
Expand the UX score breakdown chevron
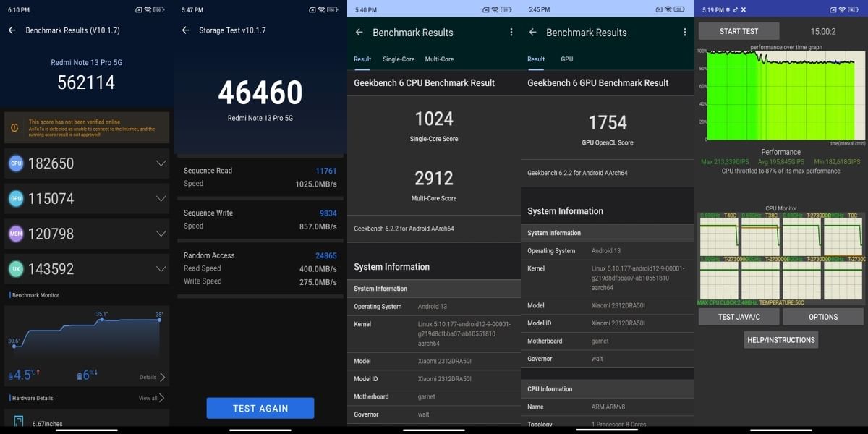coord(161,269)
